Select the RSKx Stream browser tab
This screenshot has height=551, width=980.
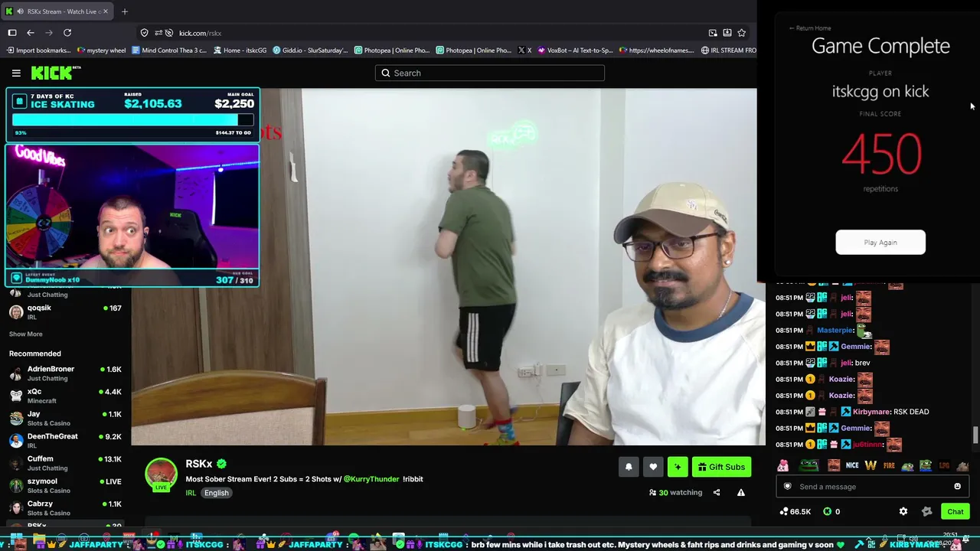(56, 11)
